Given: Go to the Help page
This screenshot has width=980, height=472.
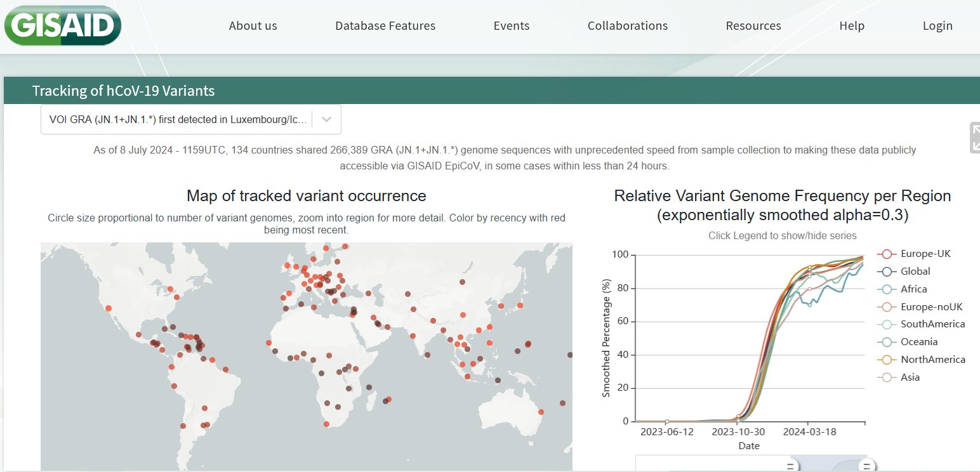Looking at the screenshot, I should pyautogui.click(x=852, y=26).
